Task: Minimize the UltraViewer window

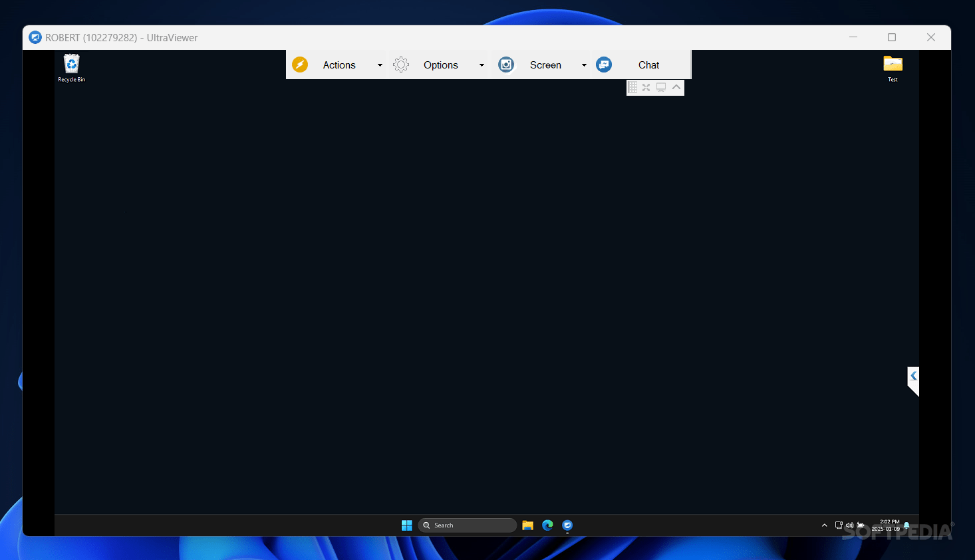Action: (x=853, y=37)
